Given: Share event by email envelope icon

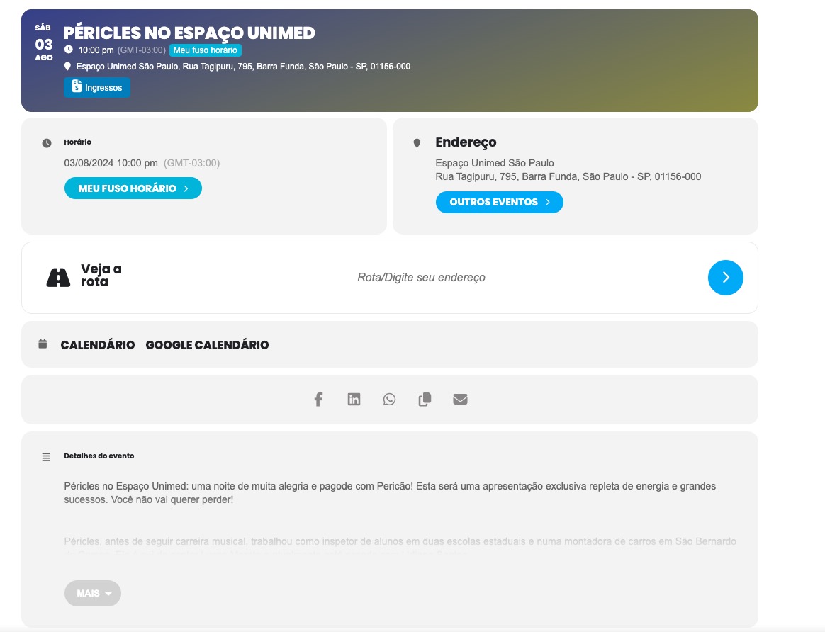Looking at the screenshot, I should pos(461,400).
